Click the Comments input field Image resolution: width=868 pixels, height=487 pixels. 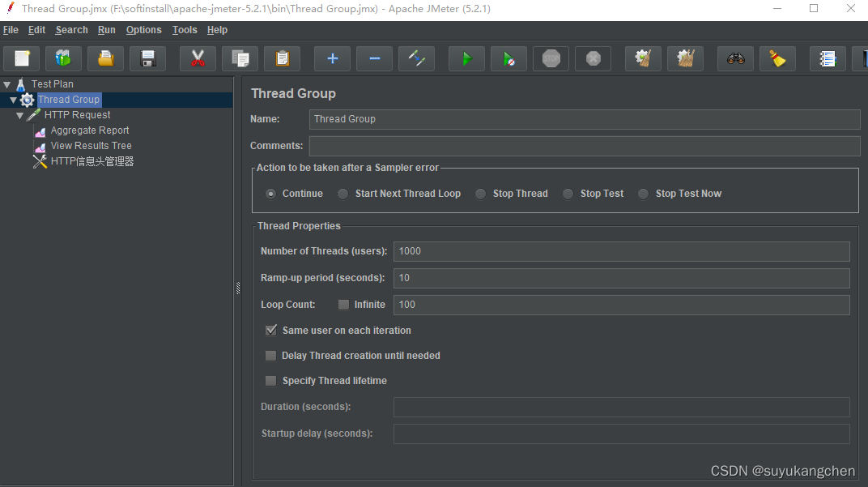[585, 146]
